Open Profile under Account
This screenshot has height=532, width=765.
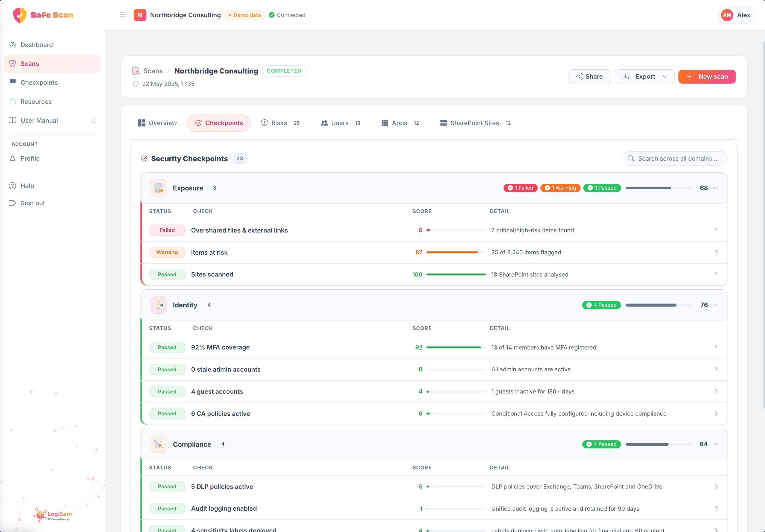pyautogui.click(x=52, y=158)
